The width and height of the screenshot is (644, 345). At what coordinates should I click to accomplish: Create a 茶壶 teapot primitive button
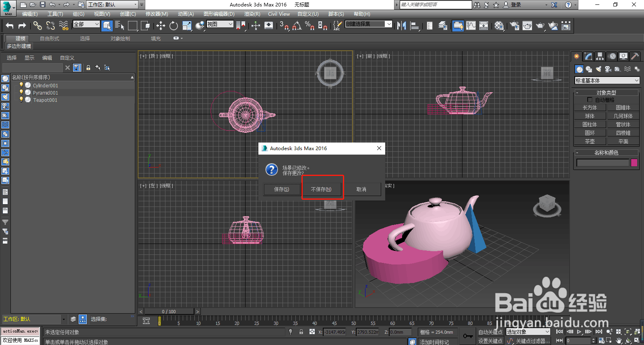590,141
